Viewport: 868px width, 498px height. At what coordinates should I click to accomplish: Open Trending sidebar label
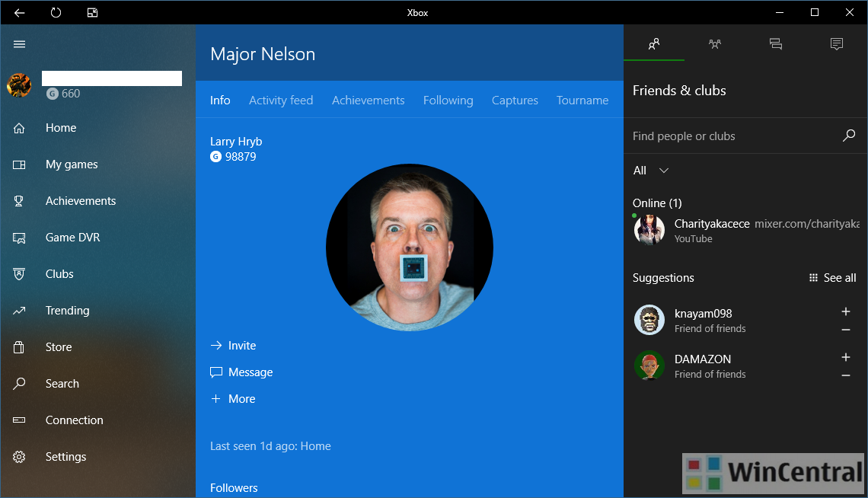pyautogui.click(x=68, y=311)
